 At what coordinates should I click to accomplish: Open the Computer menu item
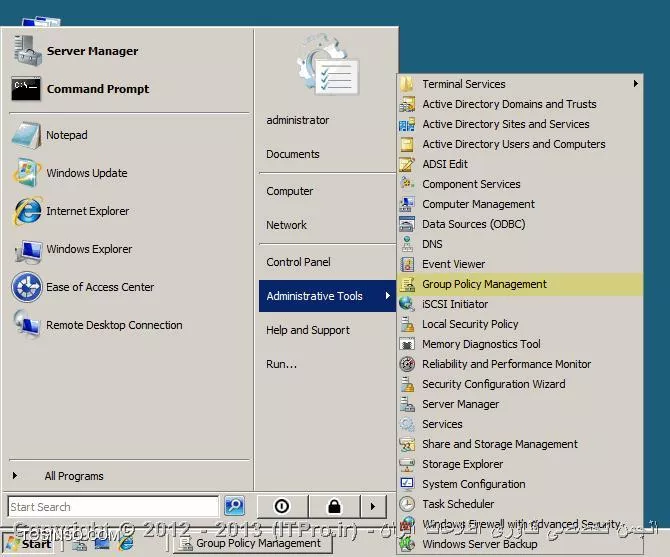290,191
